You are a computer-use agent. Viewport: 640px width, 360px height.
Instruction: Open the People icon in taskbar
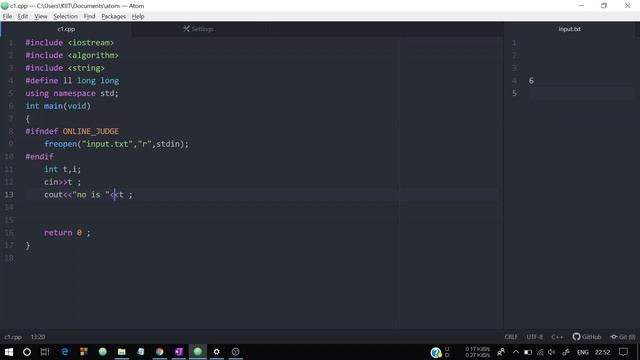tap(501, 352)
